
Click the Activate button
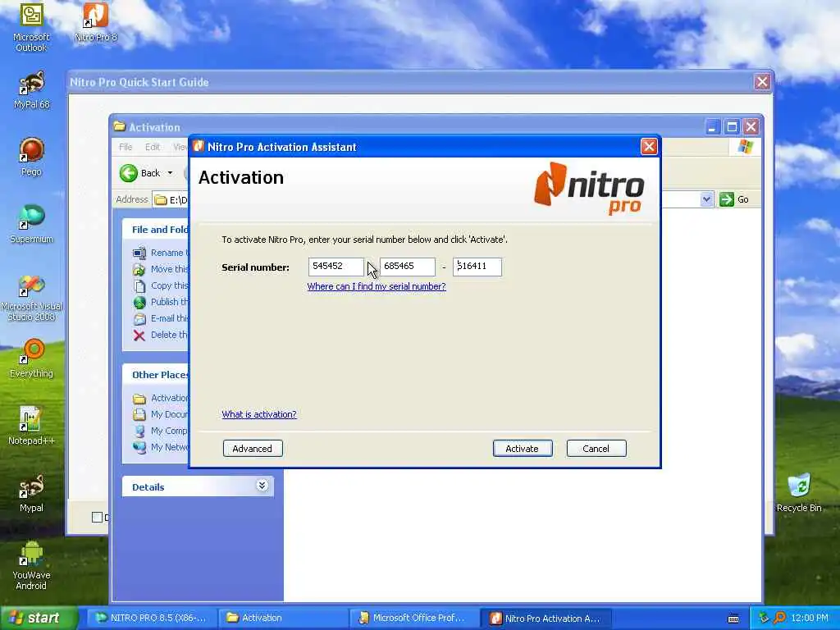tap(523, 449)
